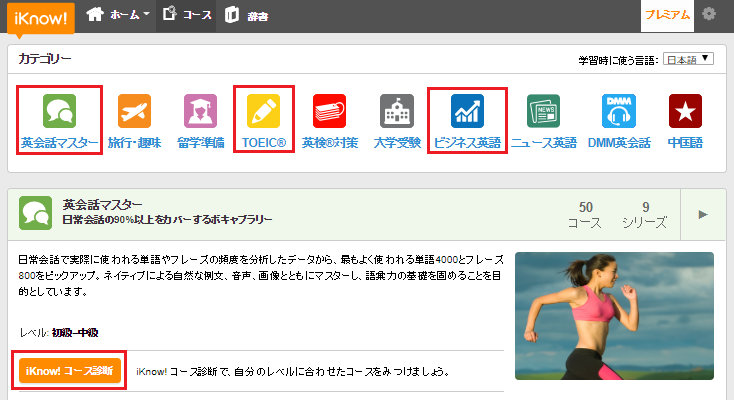Screen dimensions: 734x400
Task: Choose the 留学準備 graduate icon
Action: pos(200,111)
